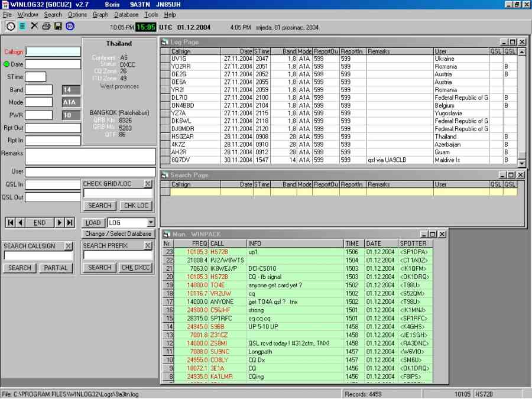Open the Database menu
The width and height of the screenshot is (532, 399).
(126, 14)
